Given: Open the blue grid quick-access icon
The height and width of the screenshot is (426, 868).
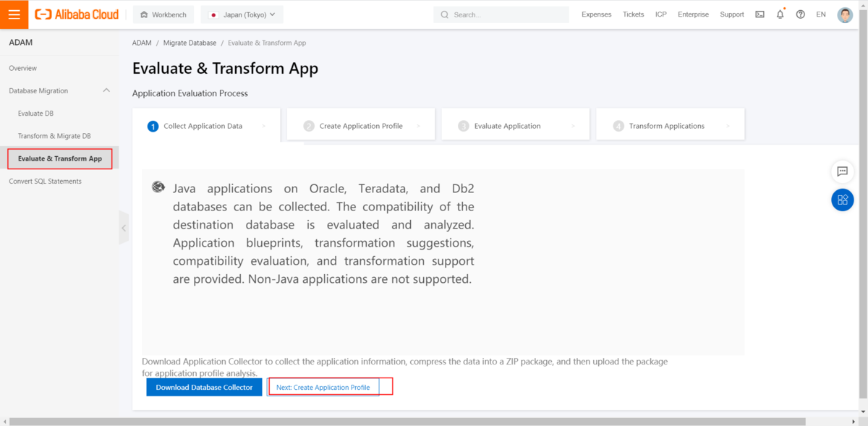Looking at the screenshot, I should tap(842, 200).
